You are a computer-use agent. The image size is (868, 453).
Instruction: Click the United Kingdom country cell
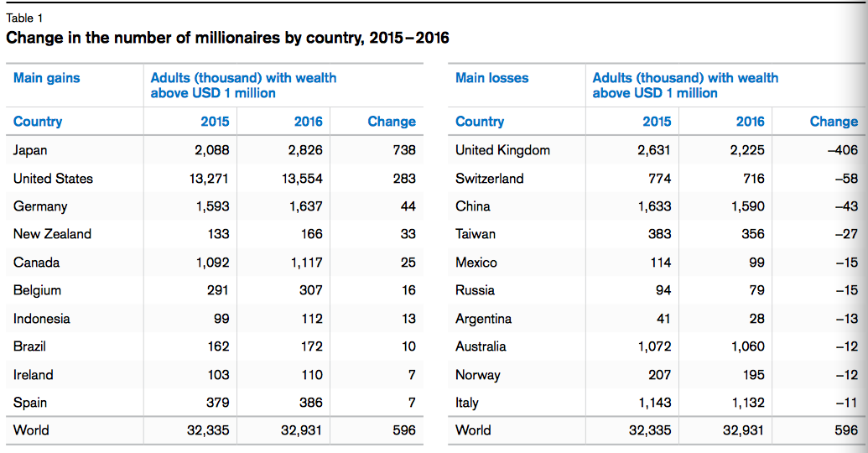[502, 150]
